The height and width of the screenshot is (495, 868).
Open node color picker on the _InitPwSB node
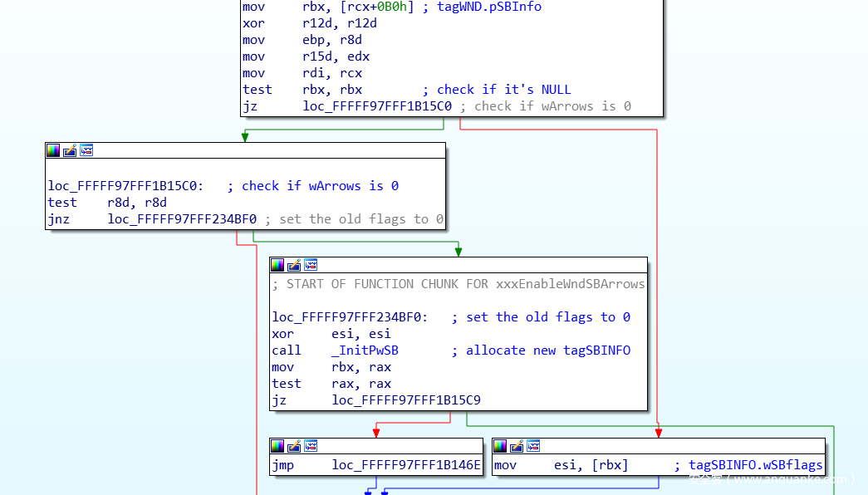pos(278,265)
